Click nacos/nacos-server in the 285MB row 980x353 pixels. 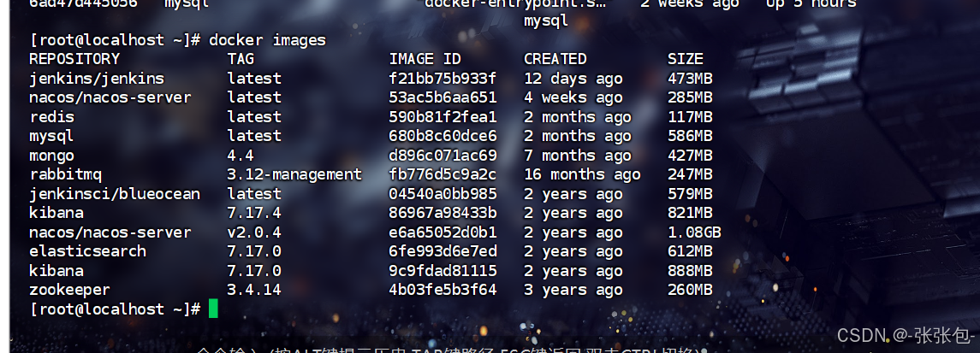[x=110, y=98]
